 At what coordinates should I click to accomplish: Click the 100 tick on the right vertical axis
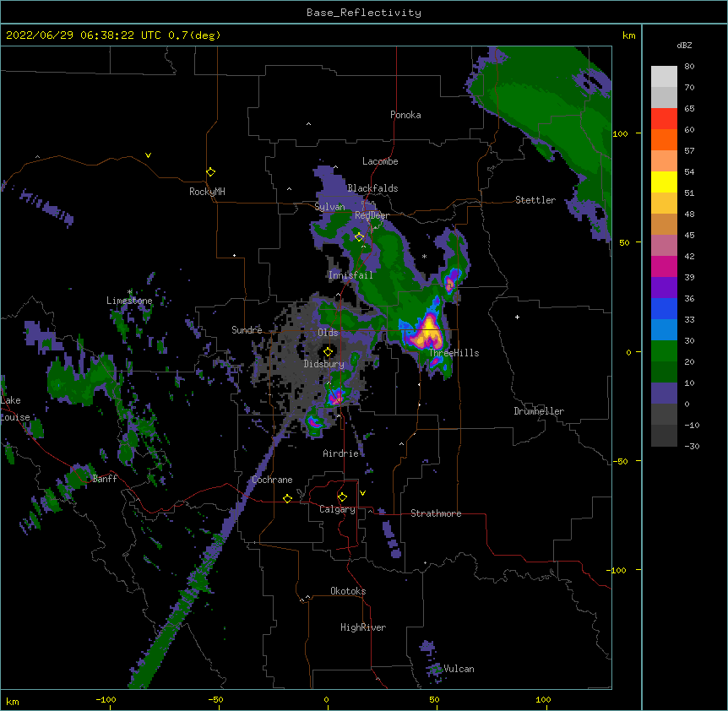pyautogui.click(x=620, y=133)
